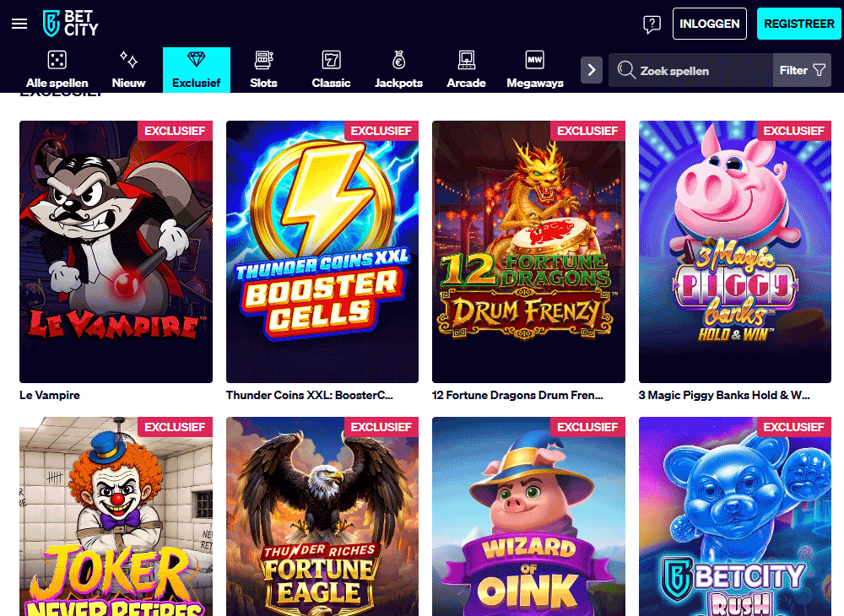844x616 pixels.
Task: Click the Zoek spellen search field
Action: tap(690, 70)
